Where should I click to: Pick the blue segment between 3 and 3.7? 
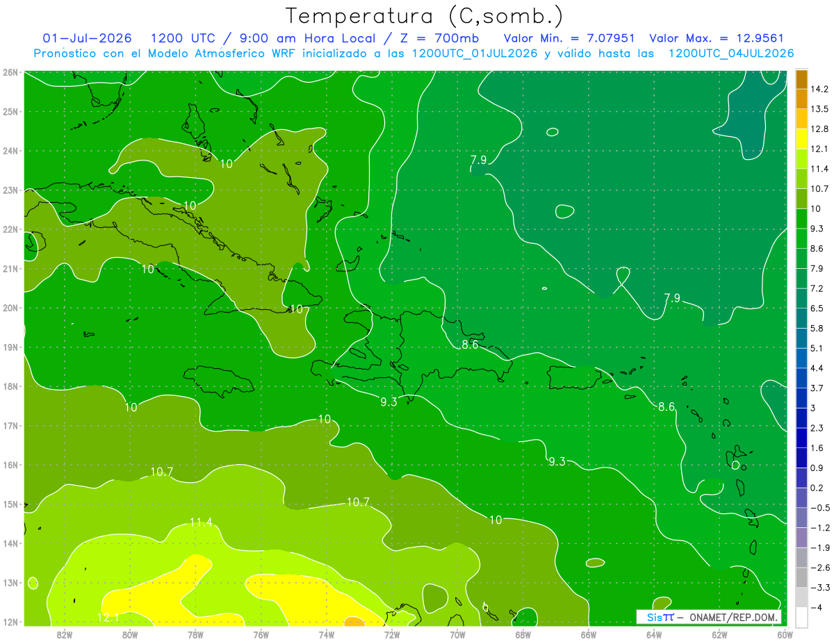[801, 398]
